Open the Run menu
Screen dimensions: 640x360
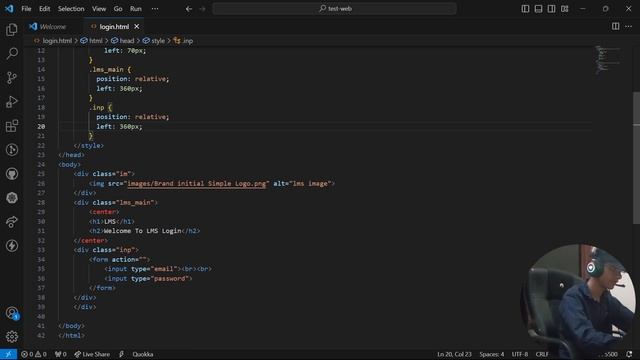[136, 9]
